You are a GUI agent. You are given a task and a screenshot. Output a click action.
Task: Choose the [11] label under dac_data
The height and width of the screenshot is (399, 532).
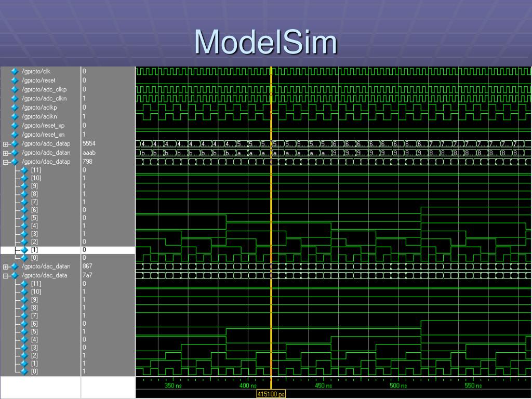tap(36, 284)
